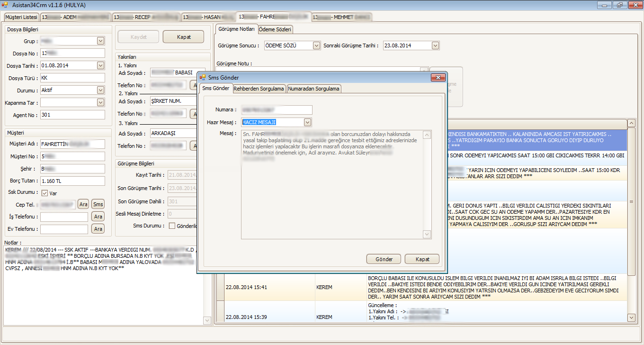
Task: Switch to Müşteri Listesi tab
Action: click(21, 17)
